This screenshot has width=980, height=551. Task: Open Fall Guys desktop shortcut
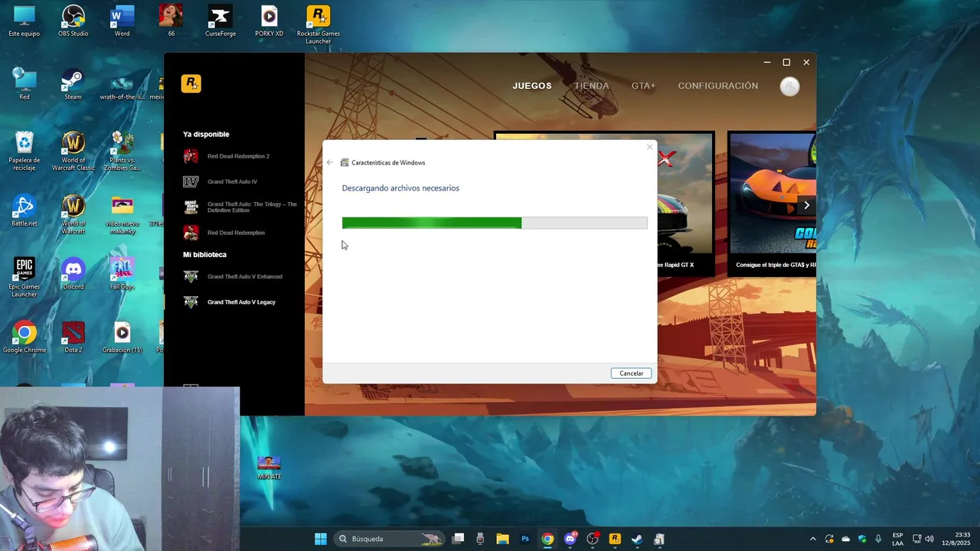point(122,274)
